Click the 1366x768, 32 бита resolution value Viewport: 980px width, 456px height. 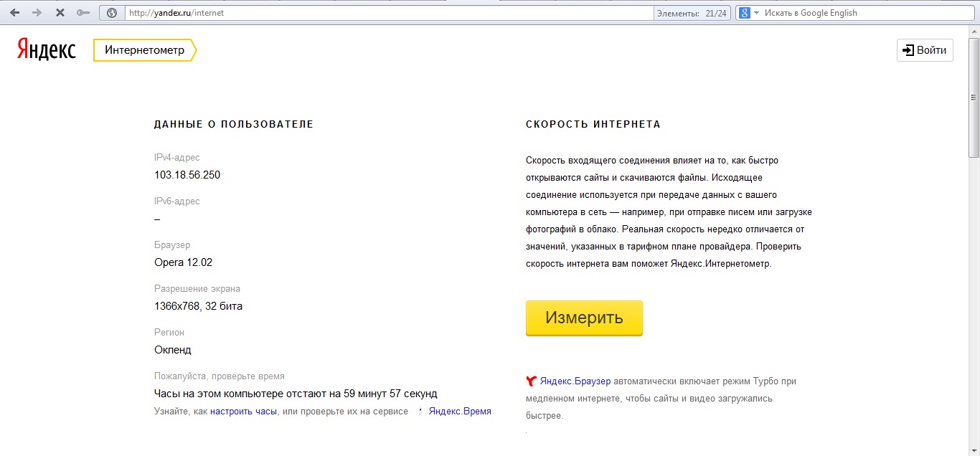[x=199, y=306]
